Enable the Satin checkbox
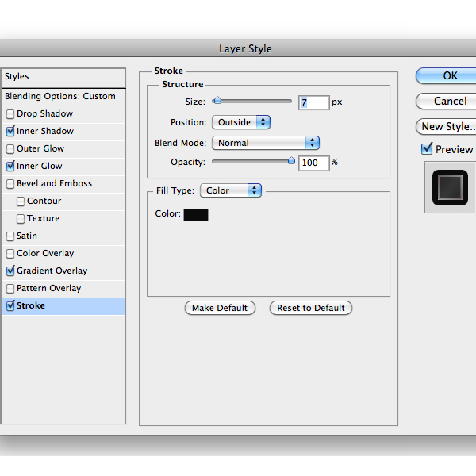This screenshot has width=476, height=476. click(x=10, y=236)
